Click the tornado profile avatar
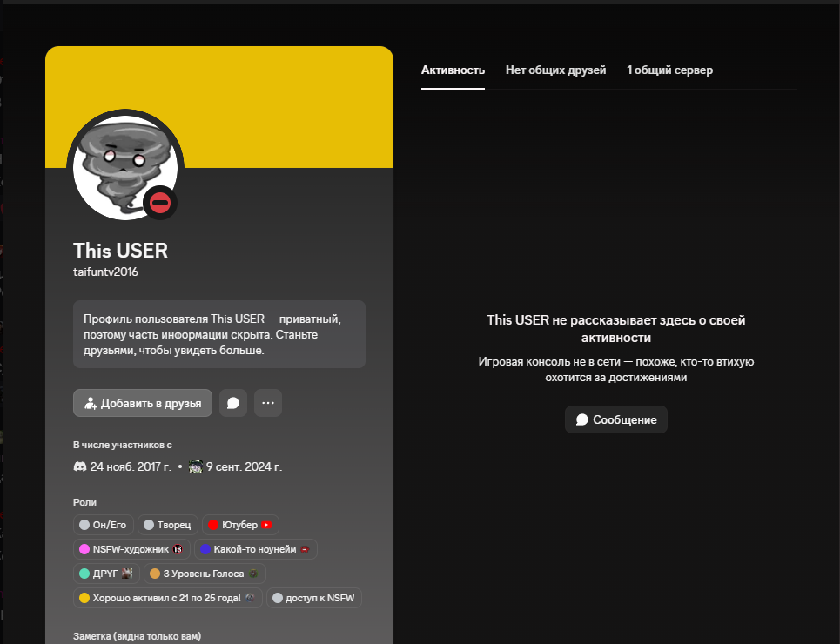The height and width of the screenshot is (644, 840). click(125, 168)
